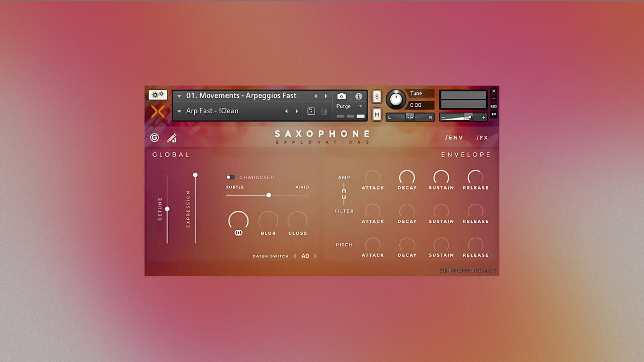
Task: Go to previous instrument arrow beside Arpeggios Fast
Action: (316, 96)
